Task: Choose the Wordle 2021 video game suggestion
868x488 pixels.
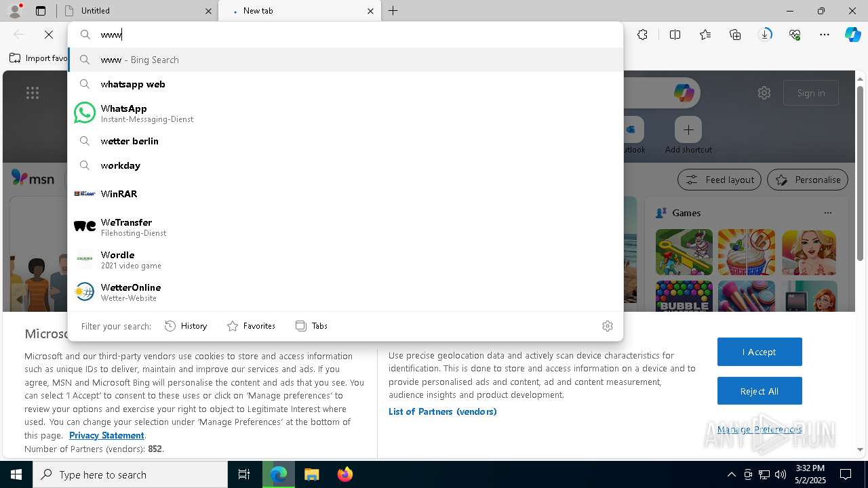Action: (346, 260)
